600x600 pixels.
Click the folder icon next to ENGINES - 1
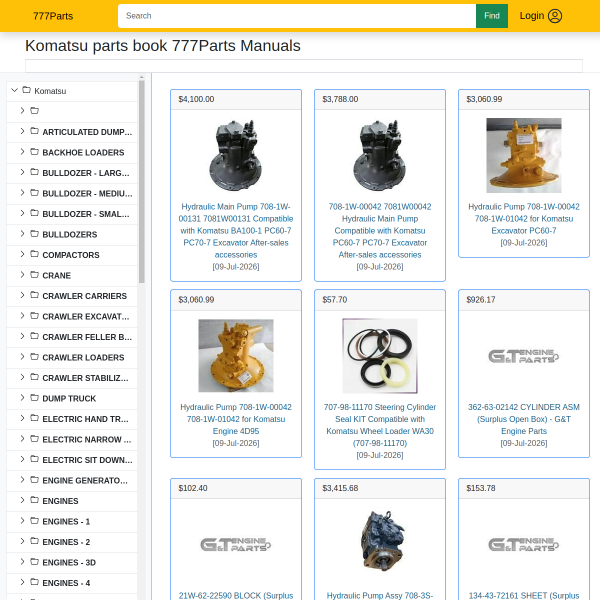point(34,521)
